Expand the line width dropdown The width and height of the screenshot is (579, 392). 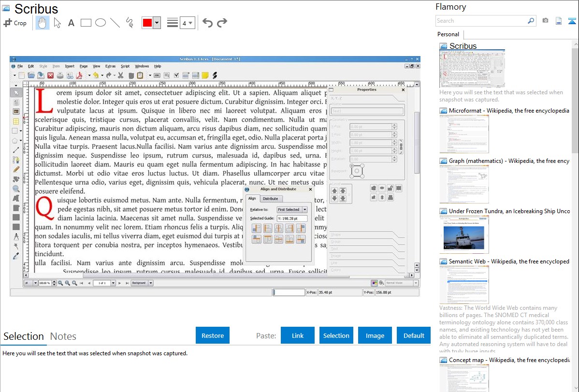click(187, 23)
